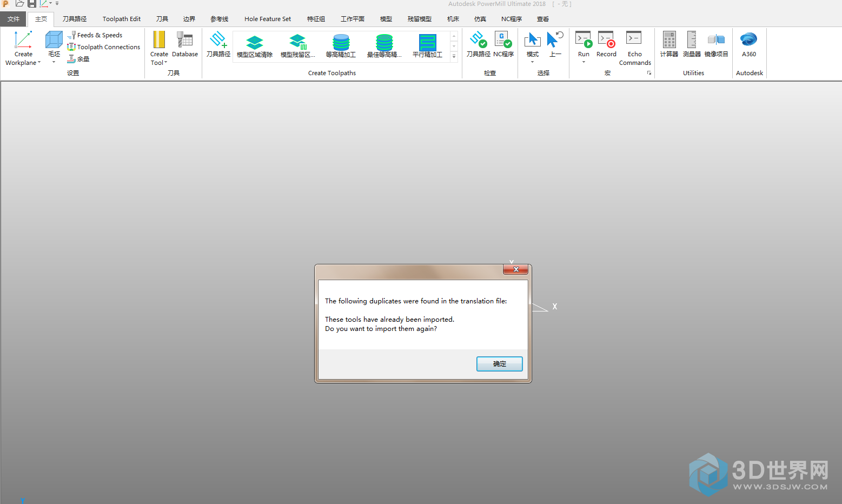Open the 毛坯 block tool

click(x=54, y=39)
